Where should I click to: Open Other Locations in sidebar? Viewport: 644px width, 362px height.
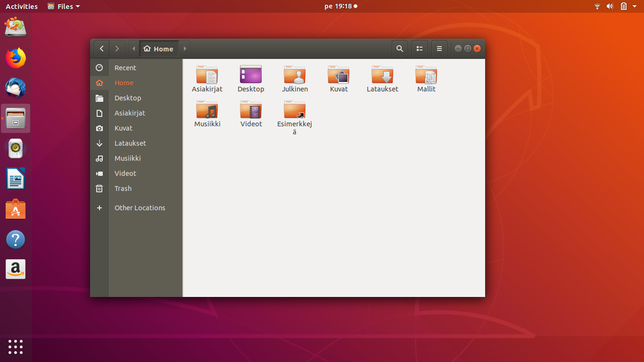tap(140, 208)
